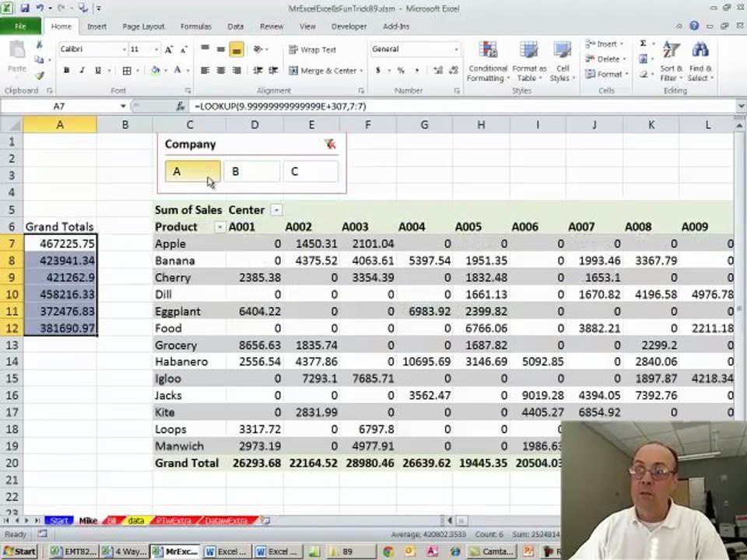Click the Underline formatting button
This screenshot has width=747, height=560.
tap(98, 71)
